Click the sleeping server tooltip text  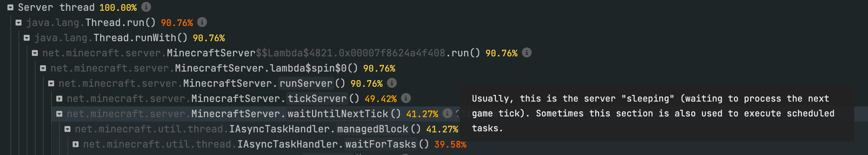tap(652, 113)
